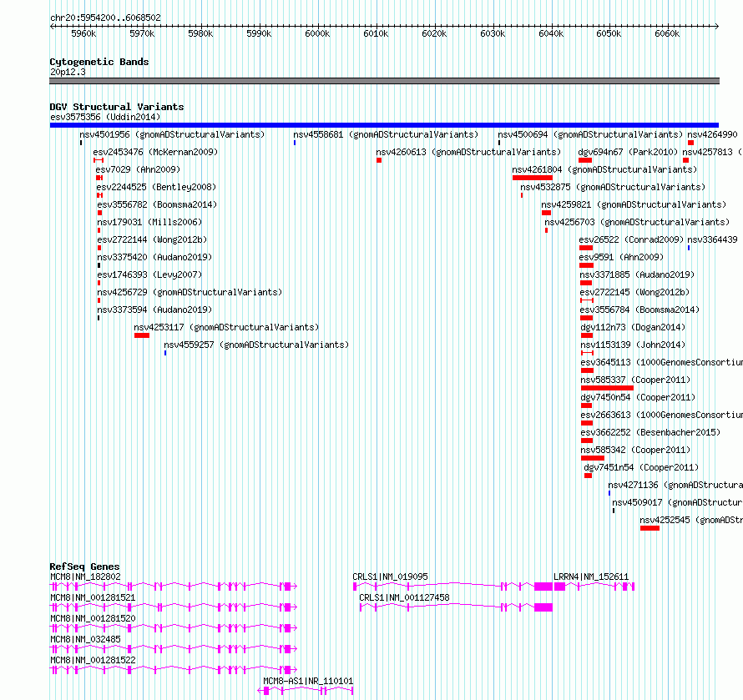Image resolution: width=743 pixels, height=700 pixels.
Task: Open nsv4500694 gnomAD variant label
Action: click(590, 134)
